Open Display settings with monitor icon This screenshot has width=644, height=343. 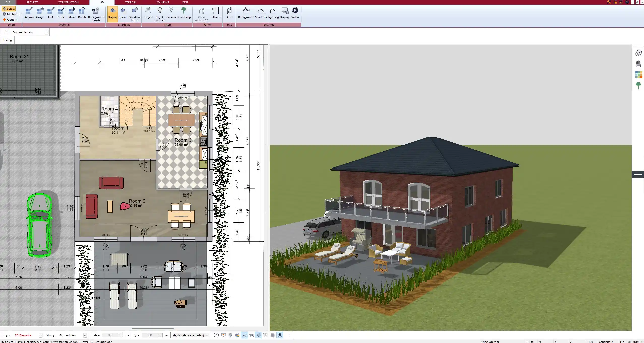click(284, 13)
